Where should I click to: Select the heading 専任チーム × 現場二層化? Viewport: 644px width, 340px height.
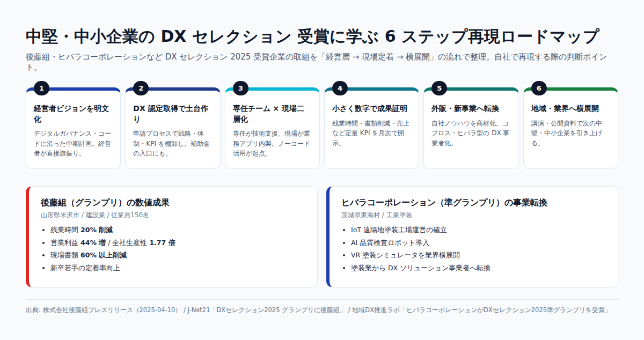[269, 114]
